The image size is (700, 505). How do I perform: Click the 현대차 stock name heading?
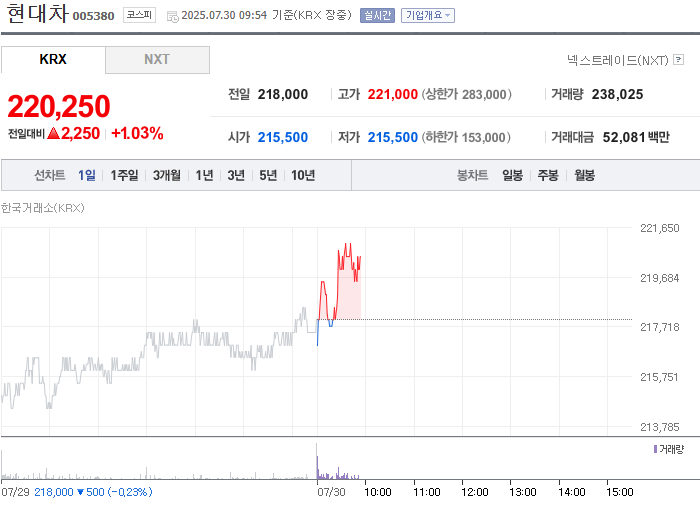point(38,13)
